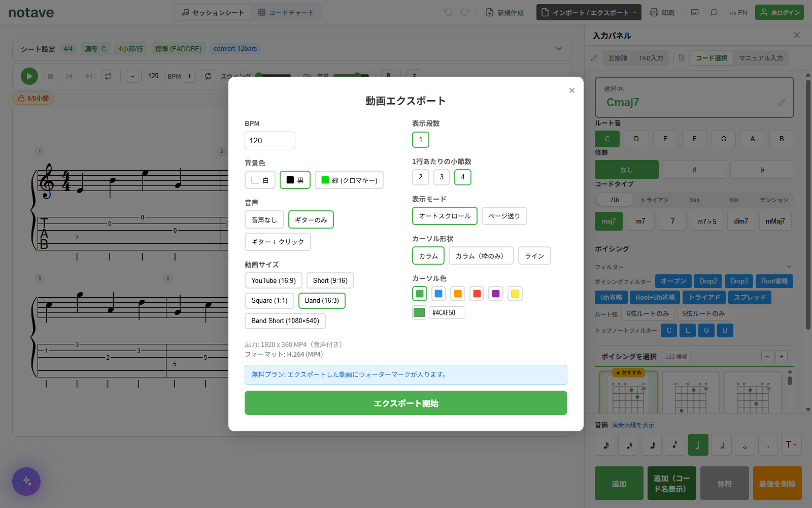Create new file via 新規作成
Screen dimensions: 812x508
coord(504,12)
